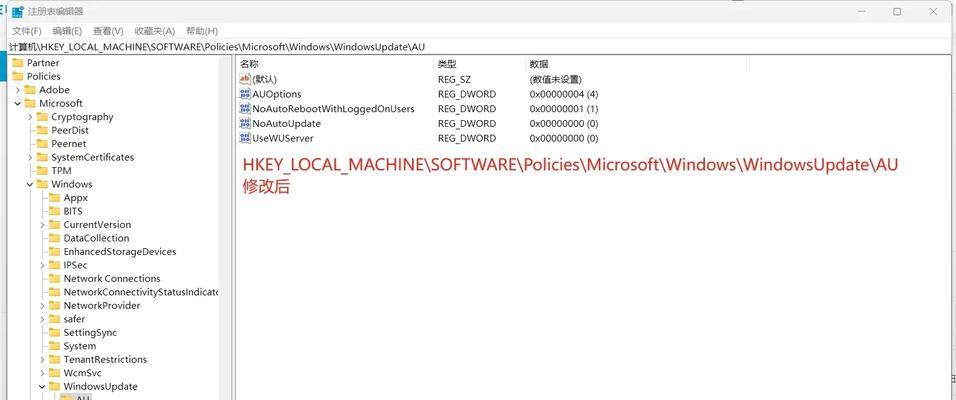Click the TenantRestrictions folder icon
956x400 pixels.
click(54, 359)
